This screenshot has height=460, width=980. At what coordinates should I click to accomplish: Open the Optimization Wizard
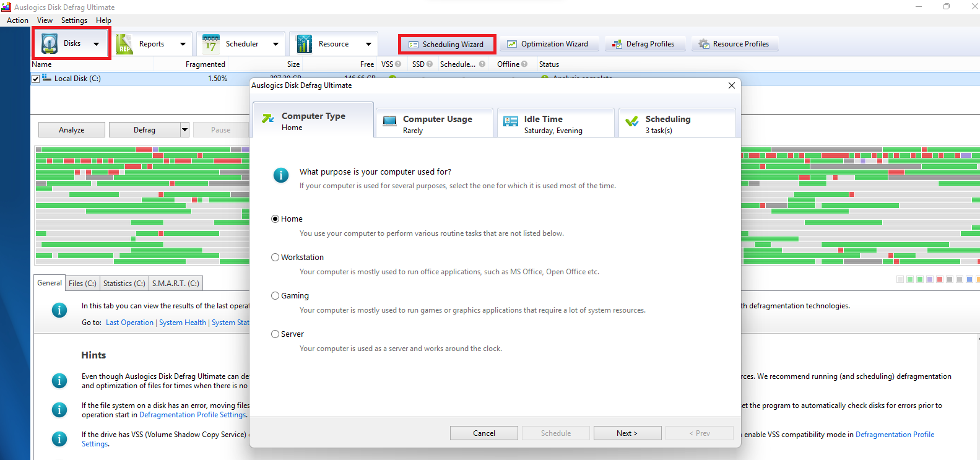point(548,44)
